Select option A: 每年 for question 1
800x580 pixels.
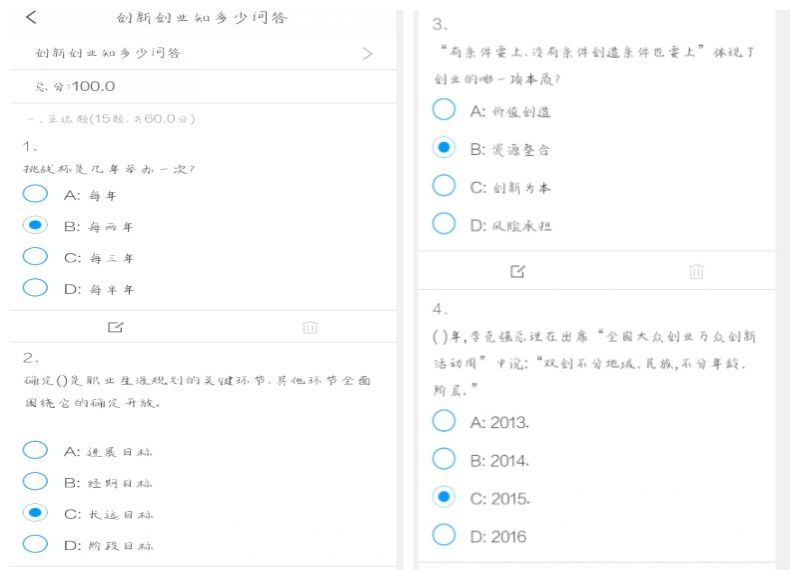(x=36, y=194)
